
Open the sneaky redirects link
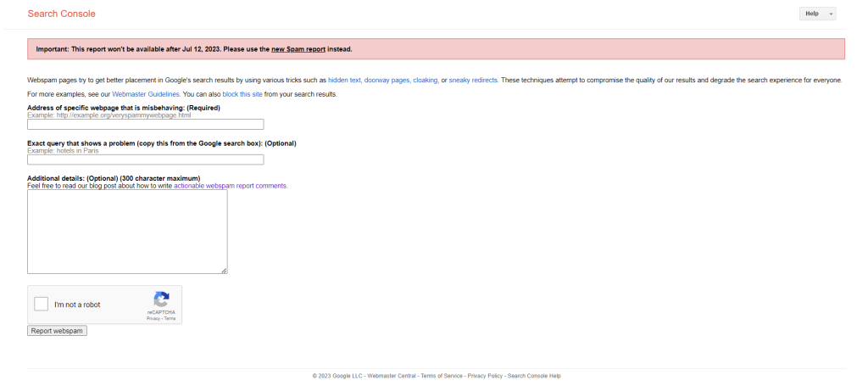473,81
